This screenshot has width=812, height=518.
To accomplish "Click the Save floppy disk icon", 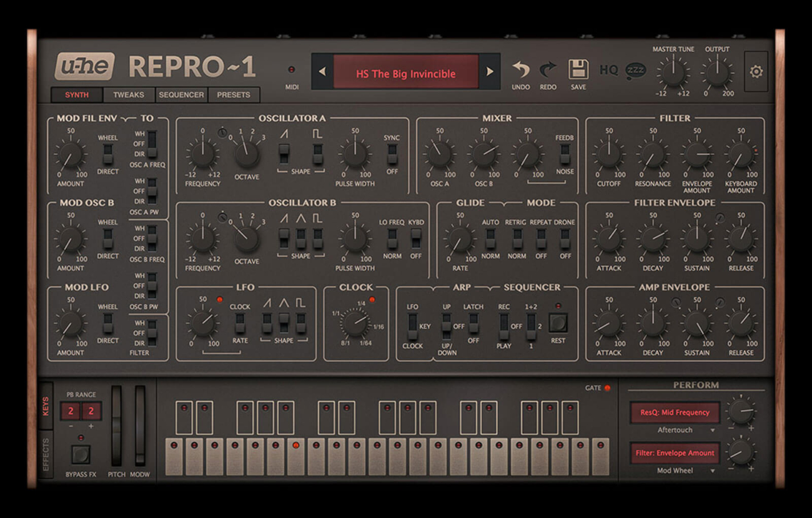I will 578,69.
